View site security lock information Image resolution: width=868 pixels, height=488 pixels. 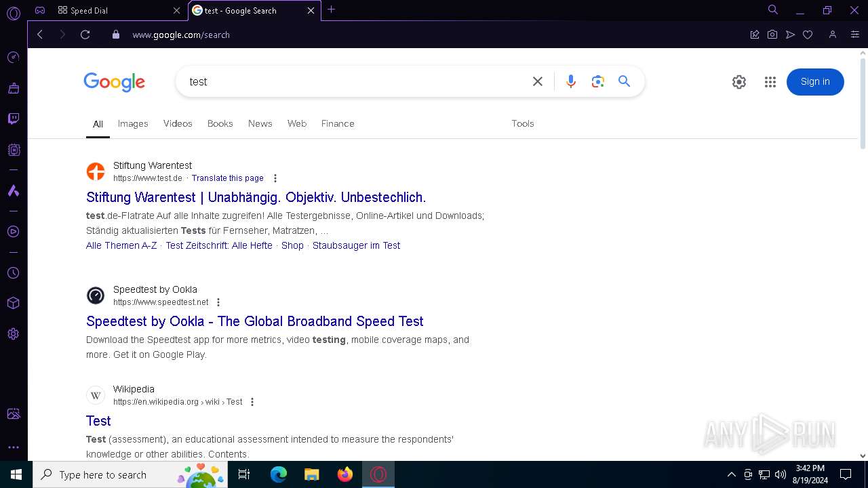click(x=115, y=35)
